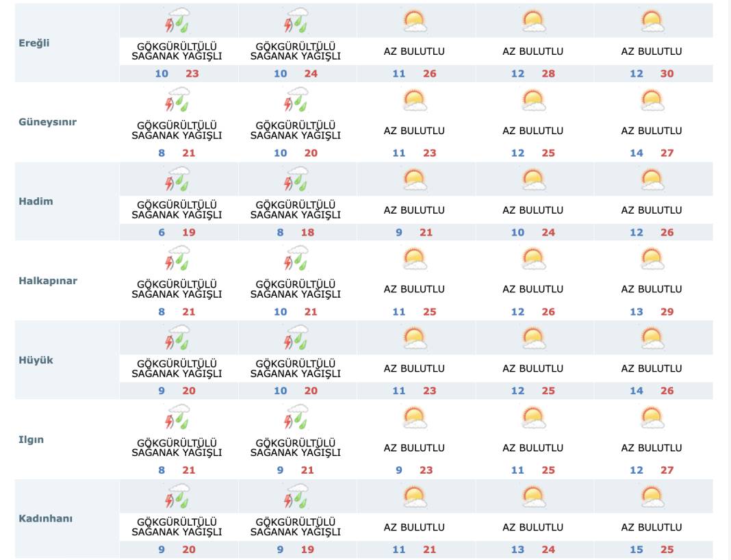Open the Hadim district name
Image resolution: width=731 pixels, height=560 pixels.
[36, 201]
